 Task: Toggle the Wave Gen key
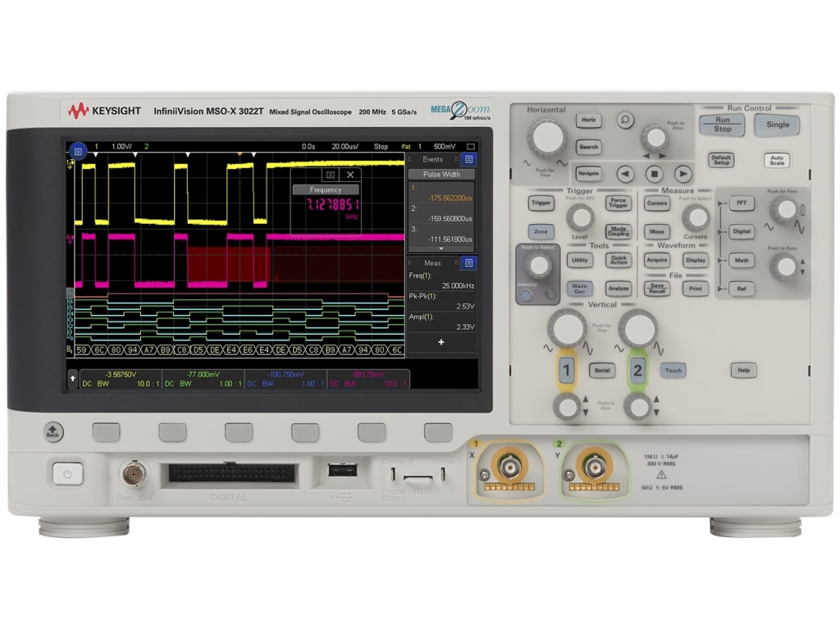(579, 288)
